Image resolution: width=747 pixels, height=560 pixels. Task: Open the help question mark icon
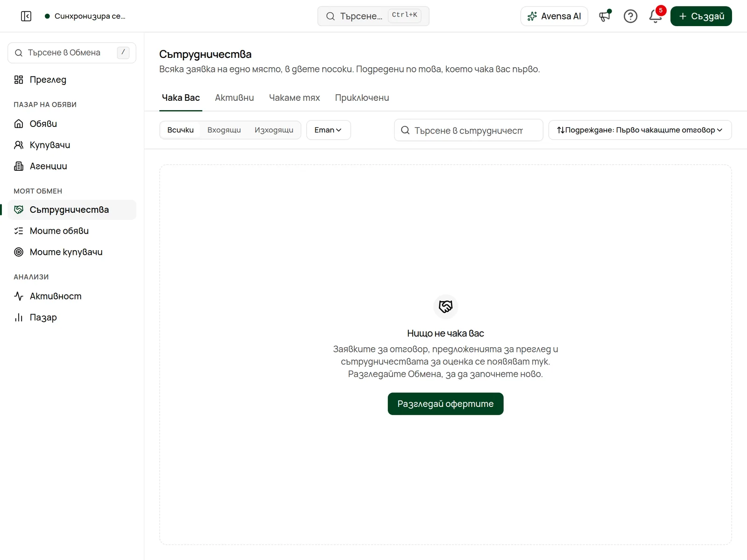[630, 16]
